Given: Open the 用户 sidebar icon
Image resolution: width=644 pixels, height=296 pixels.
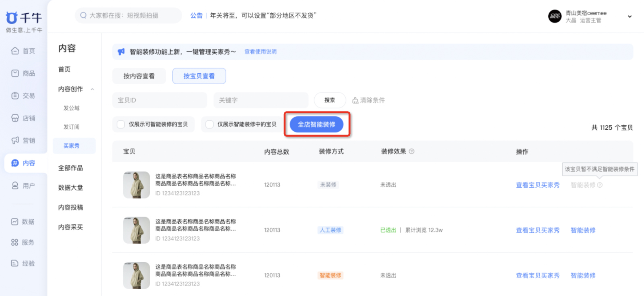Looking at the screenshot, I should click(x=15, y=185).
